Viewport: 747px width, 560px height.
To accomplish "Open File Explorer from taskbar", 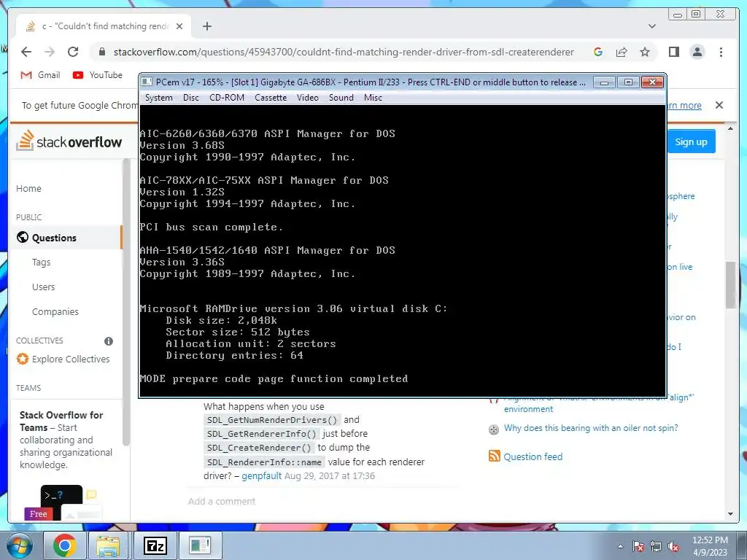I will click(x=108, y=545).
